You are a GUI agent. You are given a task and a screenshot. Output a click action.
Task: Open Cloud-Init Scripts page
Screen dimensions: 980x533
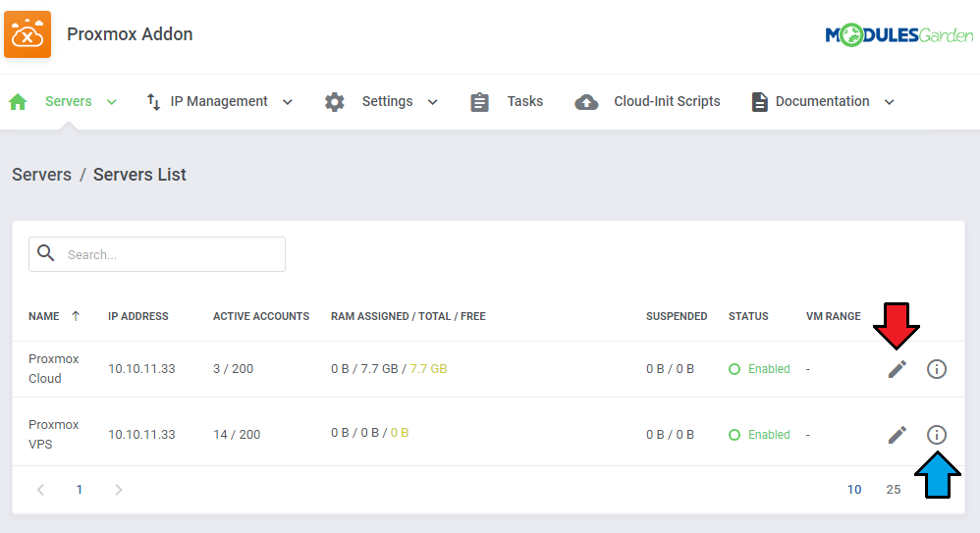[667, 101]
